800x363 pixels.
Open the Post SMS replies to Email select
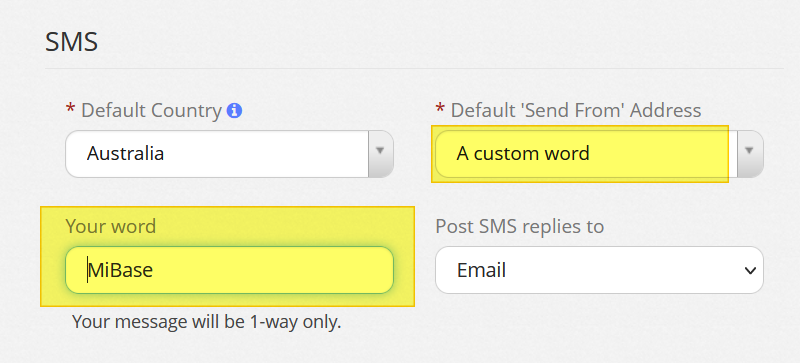(599, 270)
